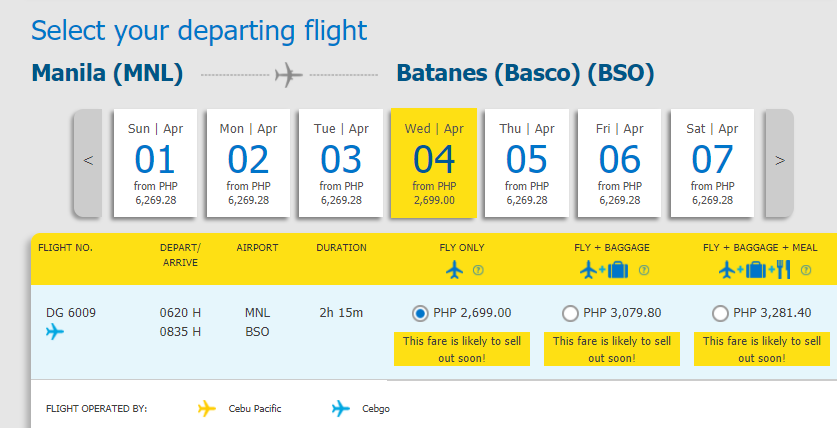The width and height of the screenshot is (837, 428).
Task: Click the Cebgo plane icon under DG 6009
Action: pyautogui.click(x=56, y=332)
